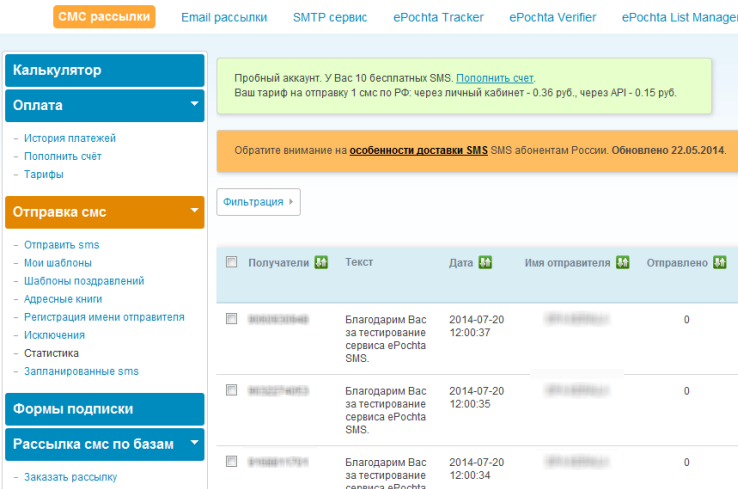Select the second SMS row checkbox
This screenshot has height=489, width=738.
click(x=232, y=390)
